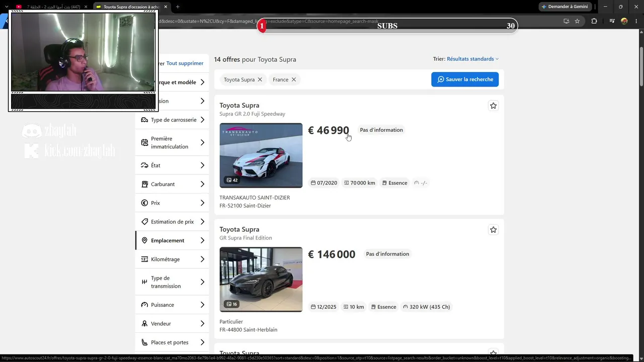Expand the Vendeur filter chevron
Image resolution: width=644 pixels, height=362 pixels.
click(x=202, y=324)
